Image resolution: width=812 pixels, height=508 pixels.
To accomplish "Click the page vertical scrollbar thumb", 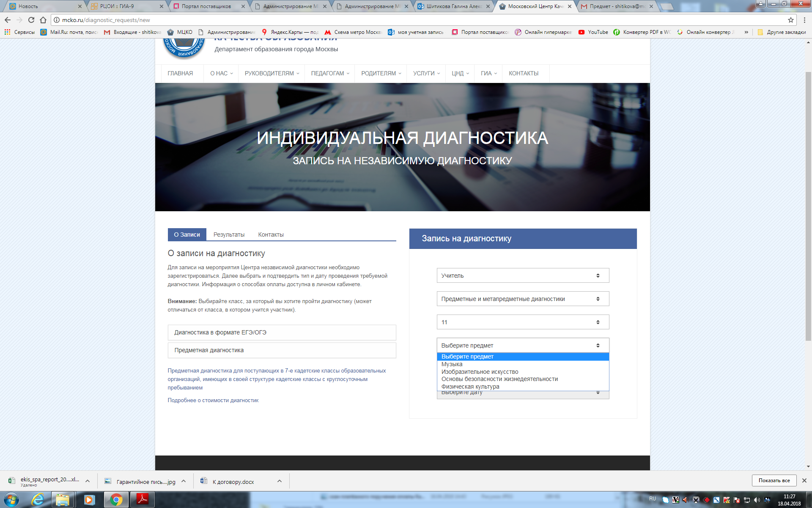I will [808, 205].
